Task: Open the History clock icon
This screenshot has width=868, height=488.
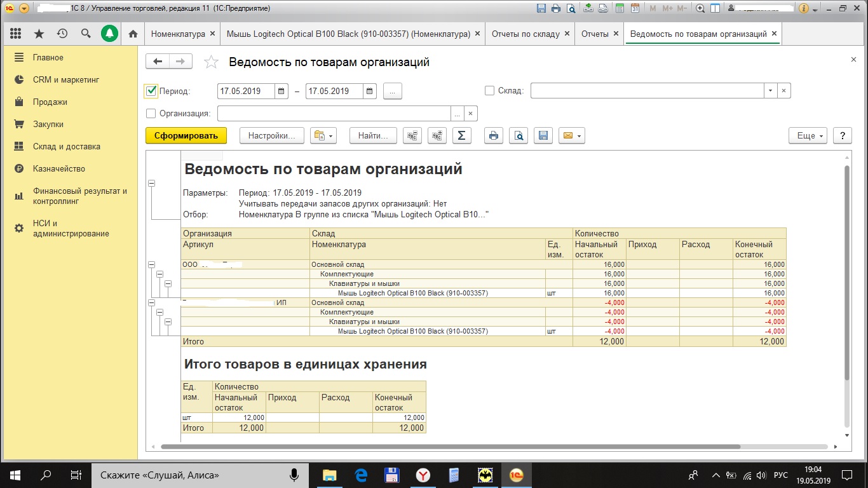Action: point(62,34)
